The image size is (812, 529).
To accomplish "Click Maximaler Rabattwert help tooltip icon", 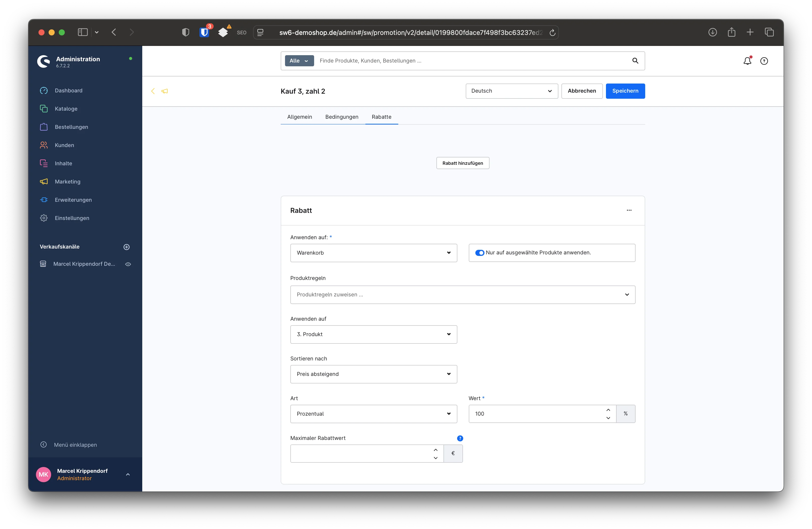I will tap(460, 438).
